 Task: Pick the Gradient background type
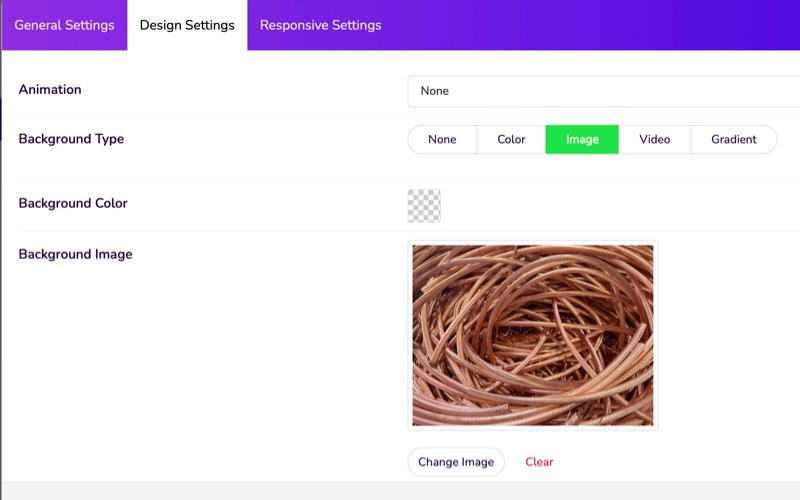point(734,139)
